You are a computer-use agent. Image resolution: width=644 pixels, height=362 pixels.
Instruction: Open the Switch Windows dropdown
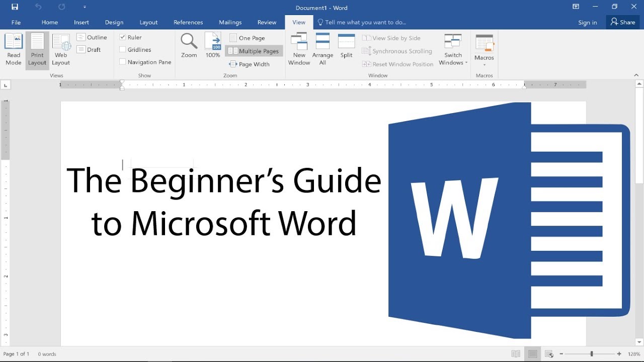452,49
